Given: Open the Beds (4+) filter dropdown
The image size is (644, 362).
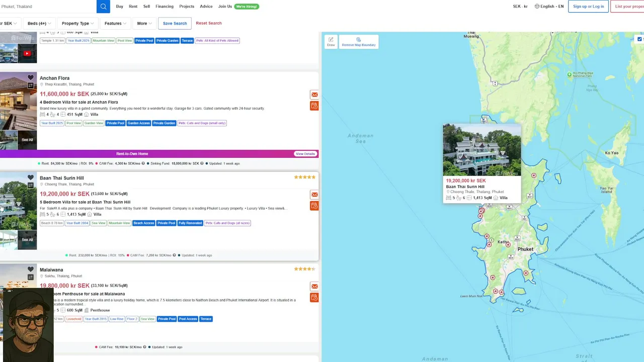Looking at the screenshot, I should [x=39, y=23].
